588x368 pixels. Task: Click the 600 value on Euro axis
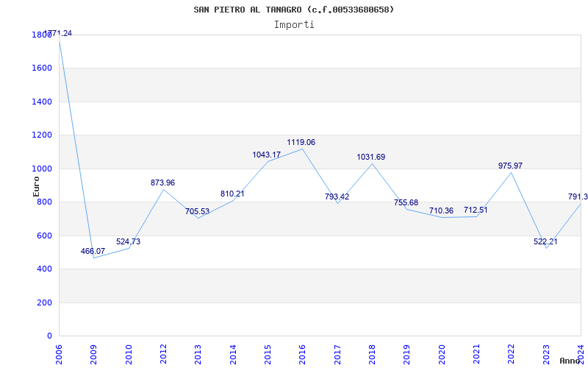coord(44,236)
